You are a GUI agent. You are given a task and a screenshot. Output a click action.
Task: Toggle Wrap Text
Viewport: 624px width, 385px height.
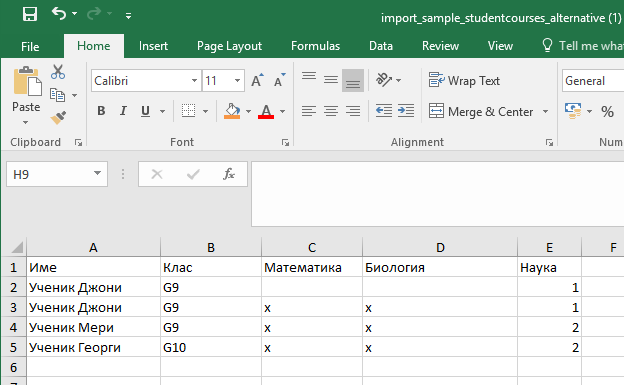(x=464, y=80)
